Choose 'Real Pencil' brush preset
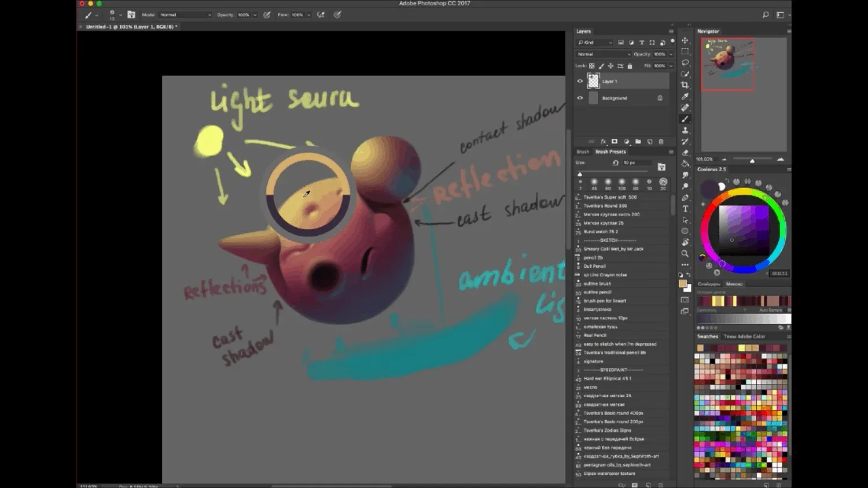 pyautogui.click(x=595, y=335)
